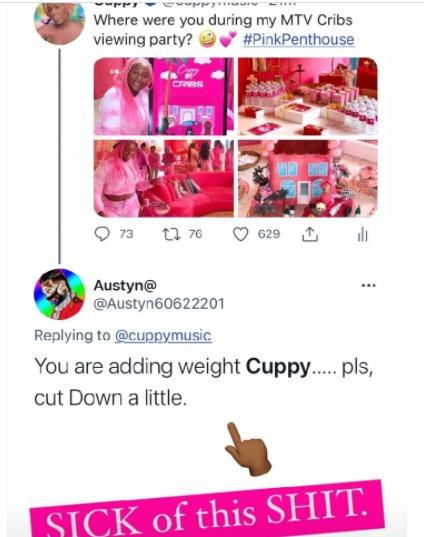Open photo of Cuppy beside Cribs banner
Viewport: 424px width, 537px height.
(164, 96)
